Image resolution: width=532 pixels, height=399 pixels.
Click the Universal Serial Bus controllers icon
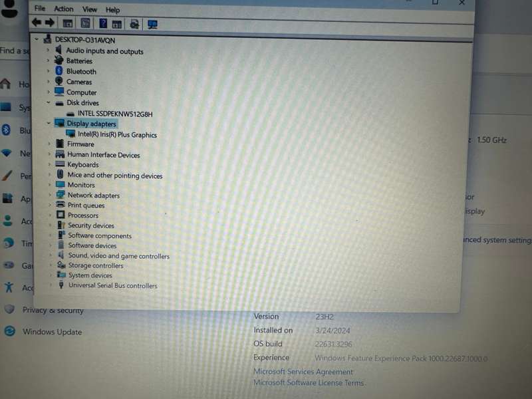coord(61,285)
